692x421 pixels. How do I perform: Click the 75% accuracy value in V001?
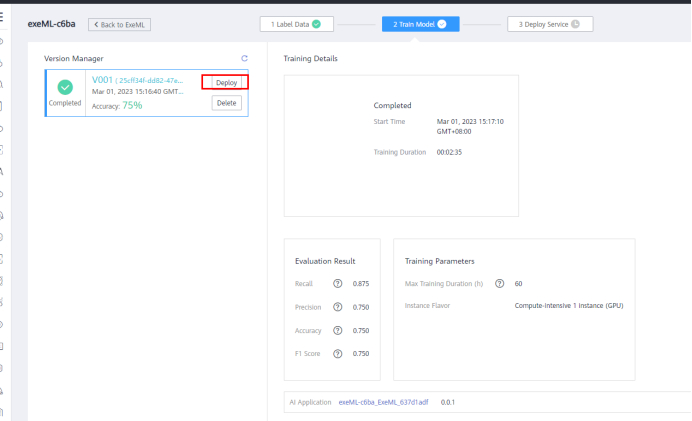click(131, 104)
